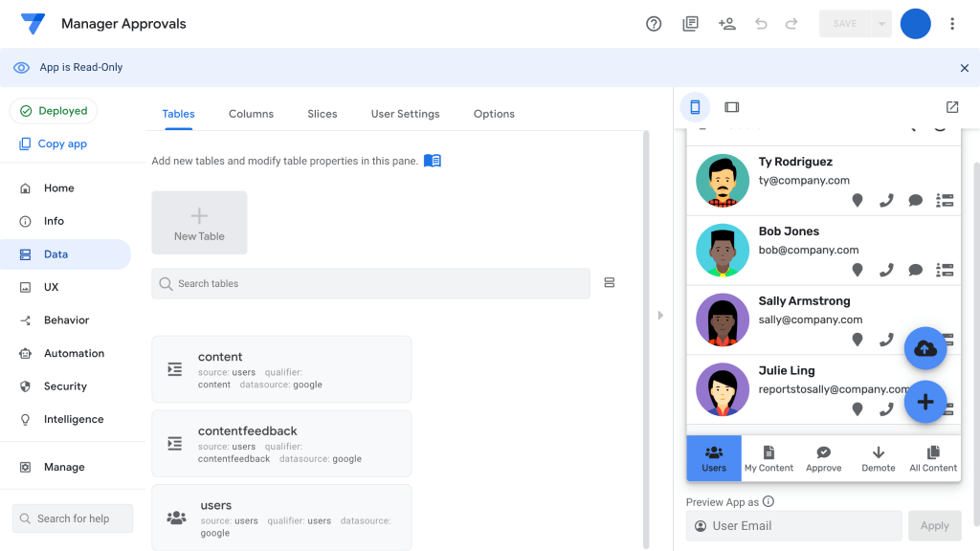Click the cloud sync button in preview
980x551 pixels.
925,349
